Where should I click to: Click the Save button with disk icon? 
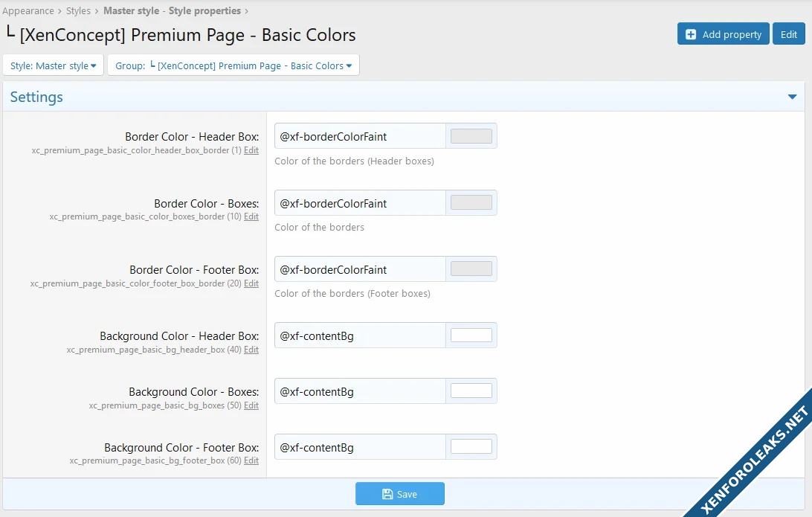(399, 494)
